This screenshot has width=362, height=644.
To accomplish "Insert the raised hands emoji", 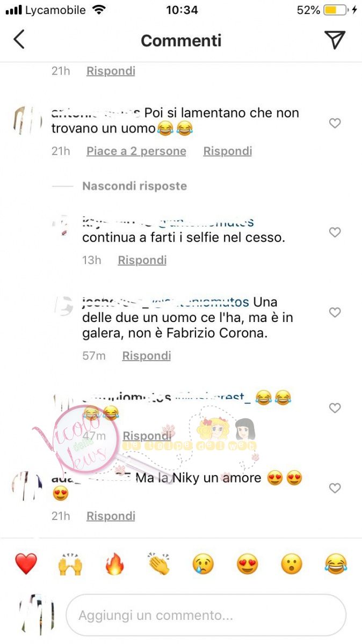I will tap(70, 564).
